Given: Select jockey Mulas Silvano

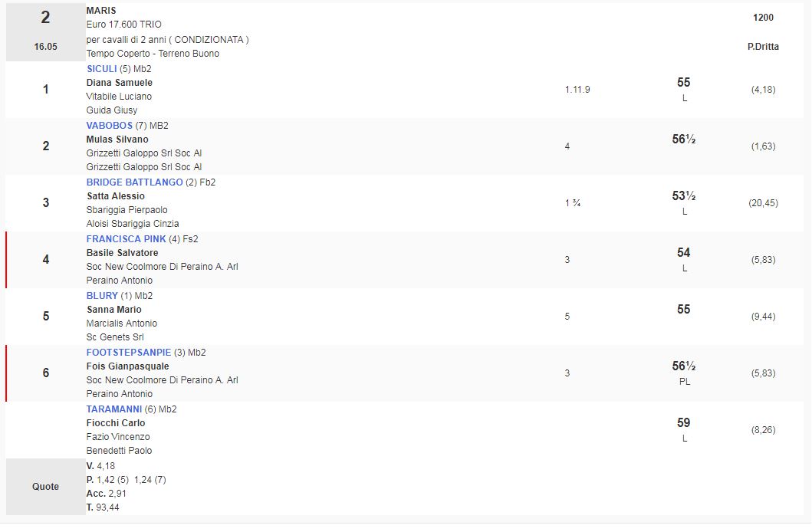Looking at the screenshot, I should tap(117, 140).
